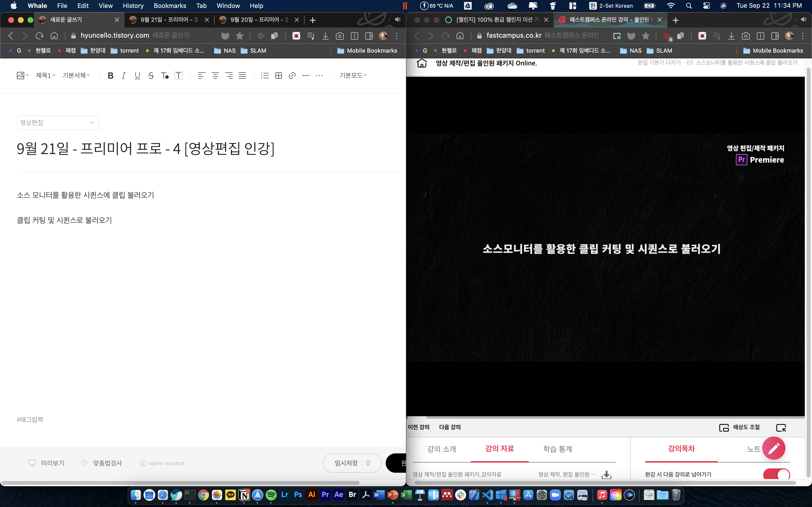Viewport: 812px width, 507px height.
Task: Center-align the text in the editor
Action: (215, 75)
